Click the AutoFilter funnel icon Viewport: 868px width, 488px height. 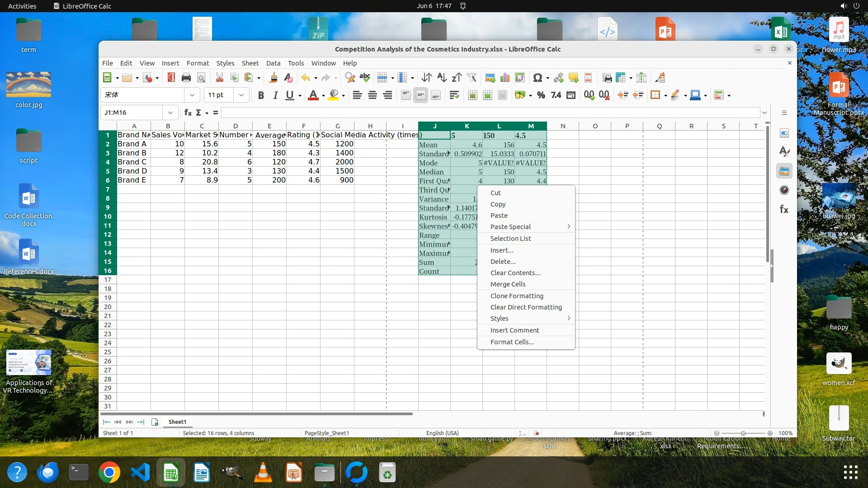[472, 78]
